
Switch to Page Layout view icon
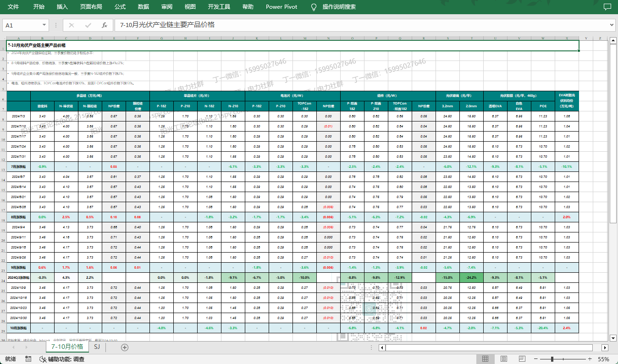click(504, 359)
